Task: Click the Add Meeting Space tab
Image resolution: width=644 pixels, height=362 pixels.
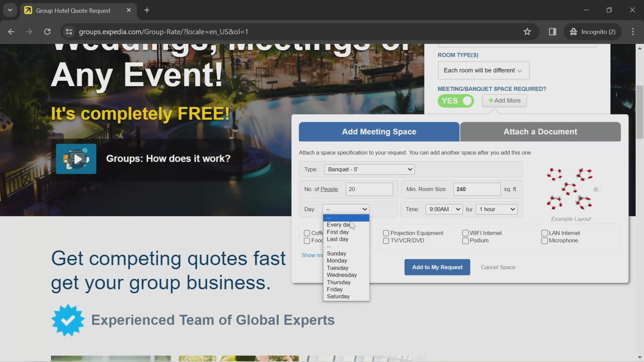Action: coord(379,131)
